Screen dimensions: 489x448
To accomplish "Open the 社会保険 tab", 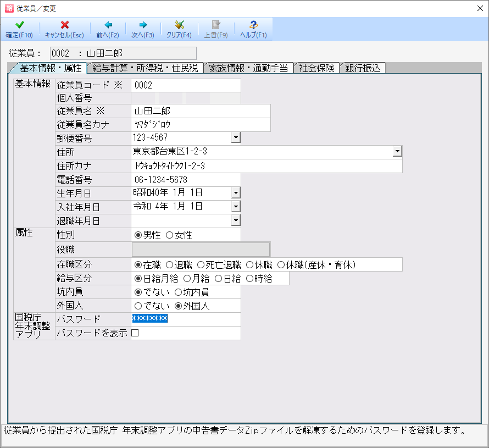I will click(316, 68).
